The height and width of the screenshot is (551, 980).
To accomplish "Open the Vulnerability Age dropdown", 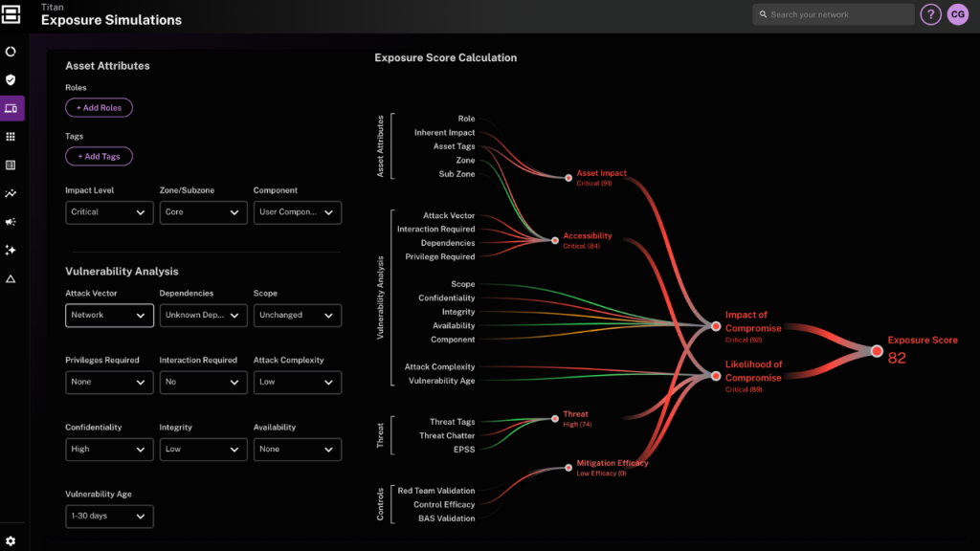I will click(x=109, y=517).
